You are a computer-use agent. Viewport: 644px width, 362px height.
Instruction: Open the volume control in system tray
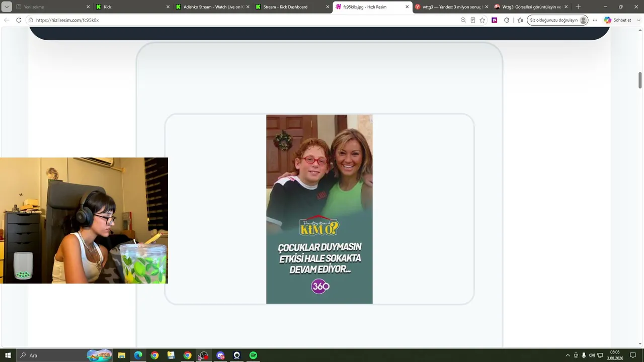pos(592,355)
